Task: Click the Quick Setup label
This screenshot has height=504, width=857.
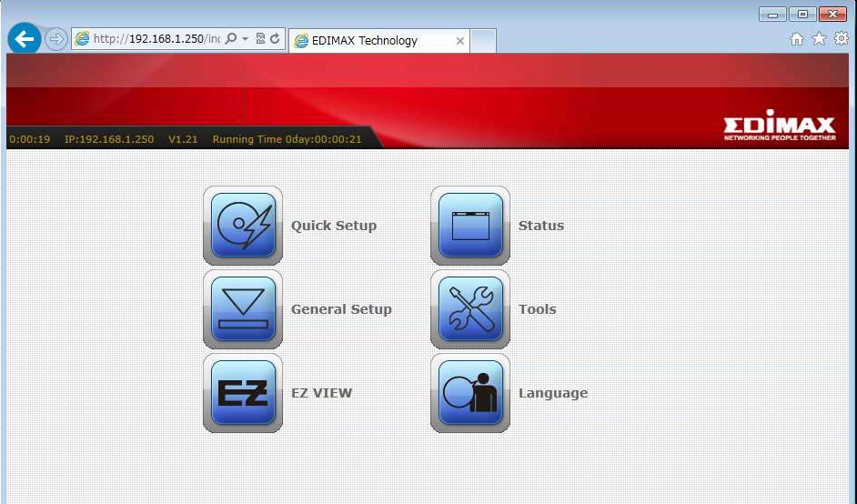Action: click(x=333, y=226)
